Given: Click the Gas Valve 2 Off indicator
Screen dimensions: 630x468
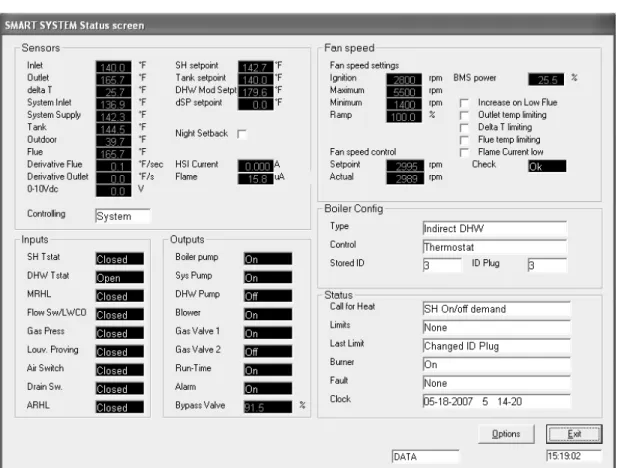Looking at the screenshot, I should click(x=268, y=351).
